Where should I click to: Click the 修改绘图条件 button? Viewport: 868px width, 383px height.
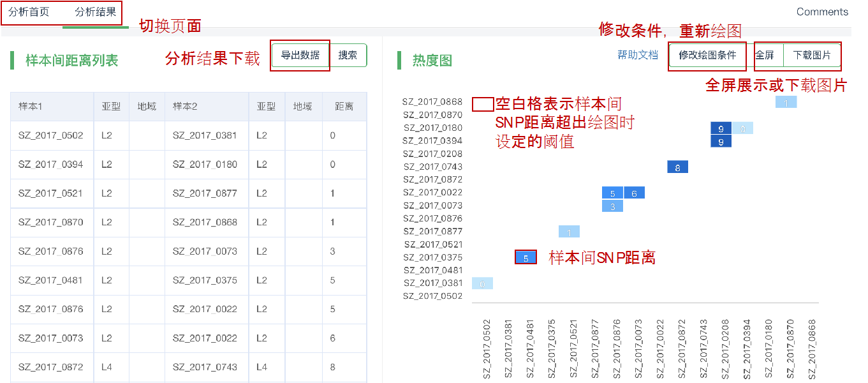pos(707,56)
